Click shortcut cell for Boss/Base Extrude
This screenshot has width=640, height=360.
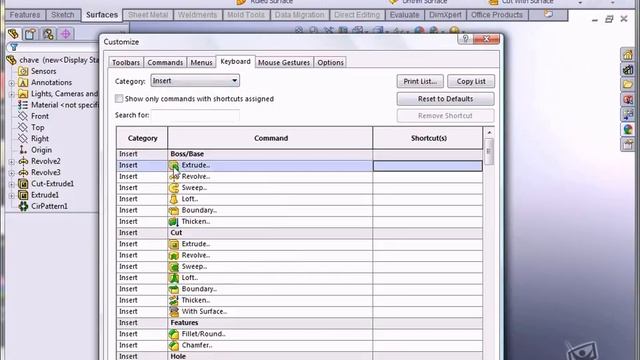(x=427, y=165)
